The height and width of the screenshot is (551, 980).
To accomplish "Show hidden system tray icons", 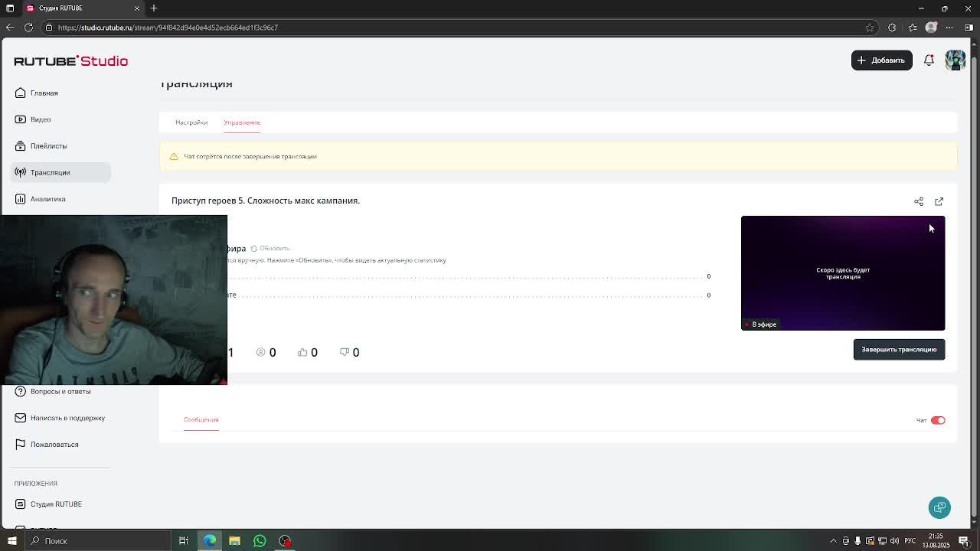I will [x=834, y=541].
